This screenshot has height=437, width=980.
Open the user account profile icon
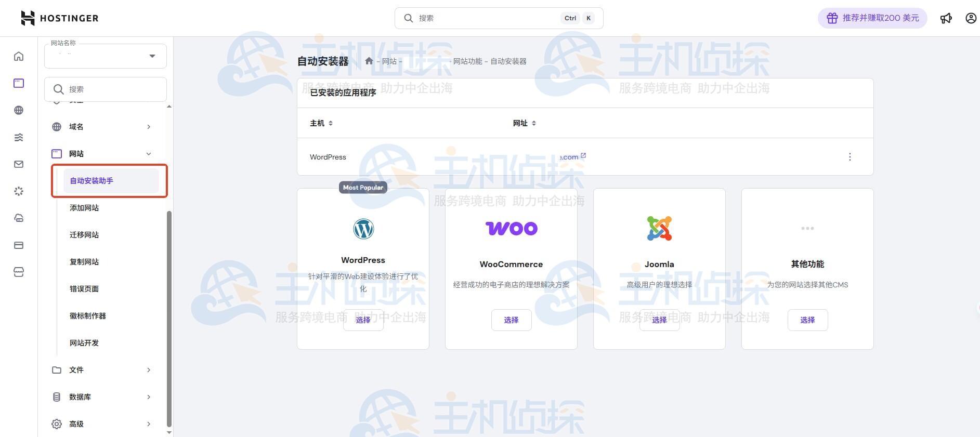[x=971, y=18]
